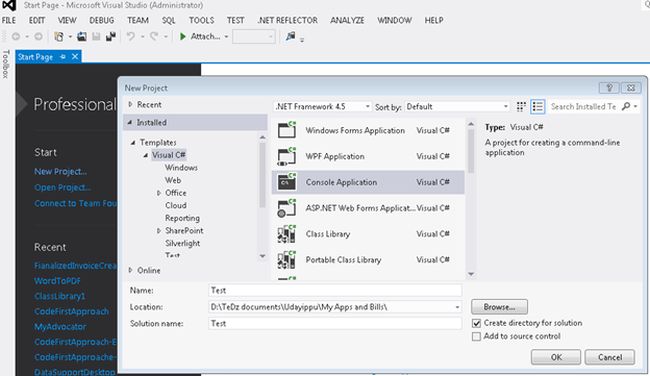This screenshot has height=376, width=650.
Task: Expand the Recent section in dialog
Action: click(130, 104)
